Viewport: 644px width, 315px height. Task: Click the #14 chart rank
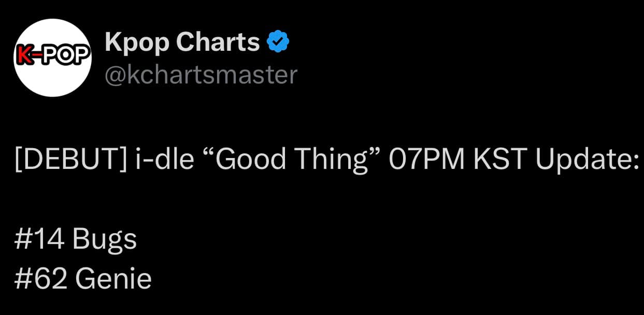(40, 239)
